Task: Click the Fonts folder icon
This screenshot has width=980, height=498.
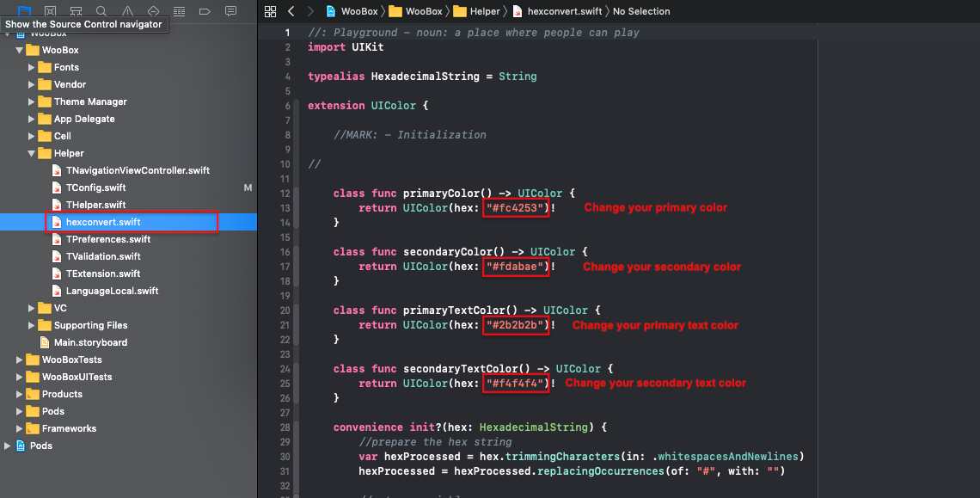Action: tap(45, 67)
